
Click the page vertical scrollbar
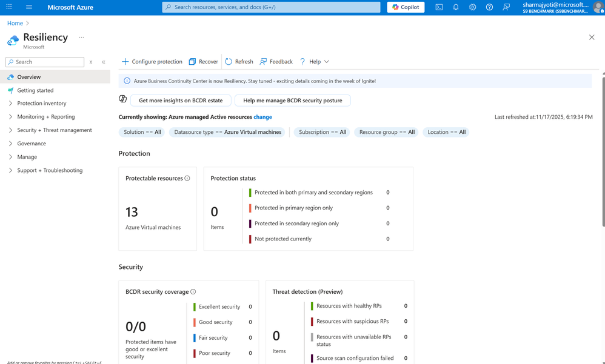click(x=603, y=152)
